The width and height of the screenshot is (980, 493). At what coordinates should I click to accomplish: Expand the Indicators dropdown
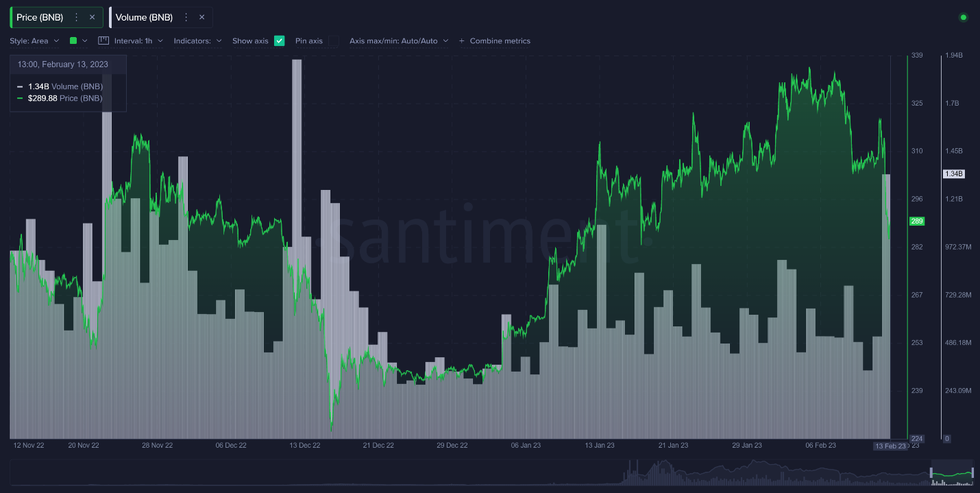(197, 41)
